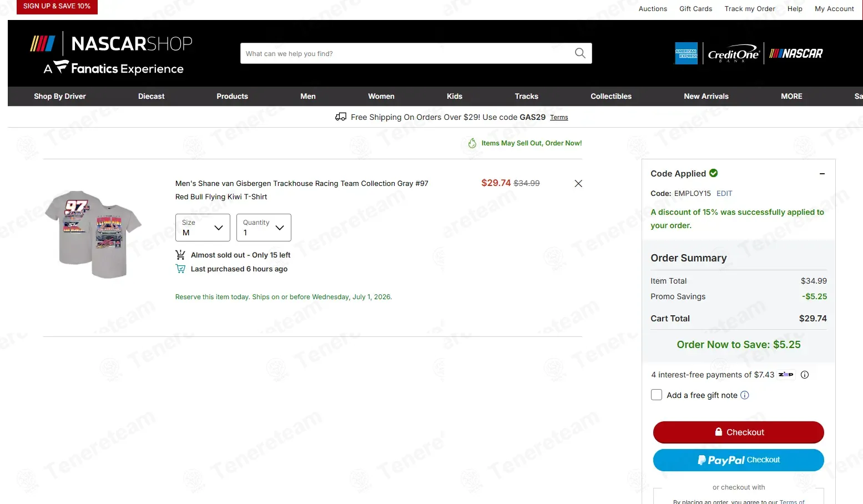Remove the T-shirt with the X icon
863x504 pixels.
(578, 184)
